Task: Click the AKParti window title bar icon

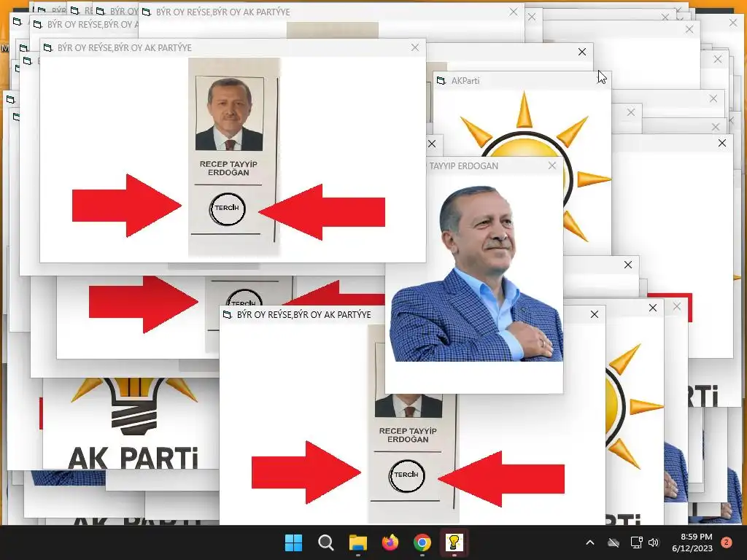Action: (441, 80)
